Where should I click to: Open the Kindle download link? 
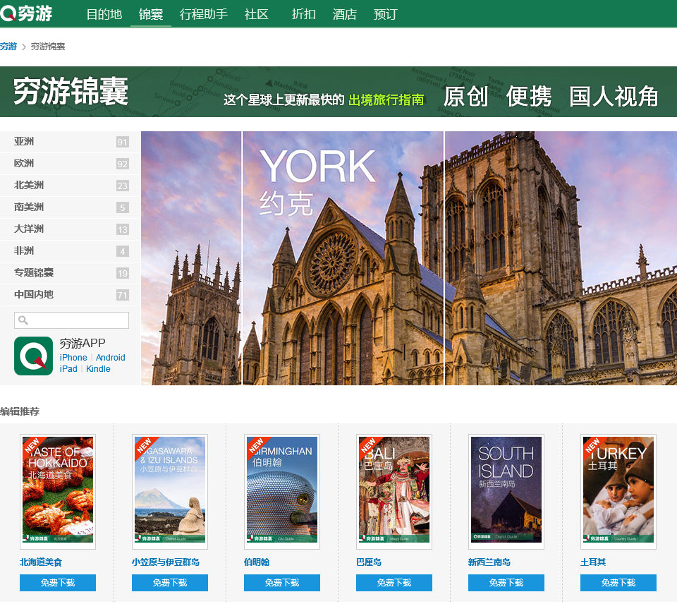pos(98,369)
